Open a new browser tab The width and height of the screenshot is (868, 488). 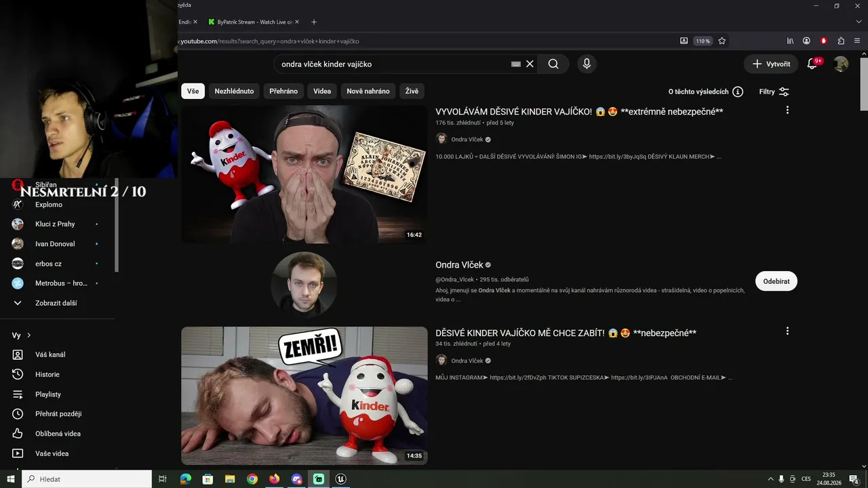(x=313, y=22)
